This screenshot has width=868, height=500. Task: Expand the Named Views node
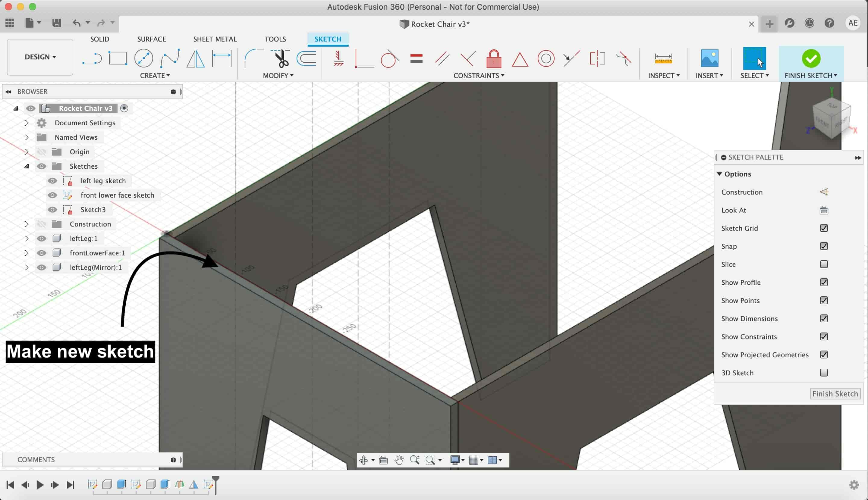pyautogui.click(x=26, y=137)
